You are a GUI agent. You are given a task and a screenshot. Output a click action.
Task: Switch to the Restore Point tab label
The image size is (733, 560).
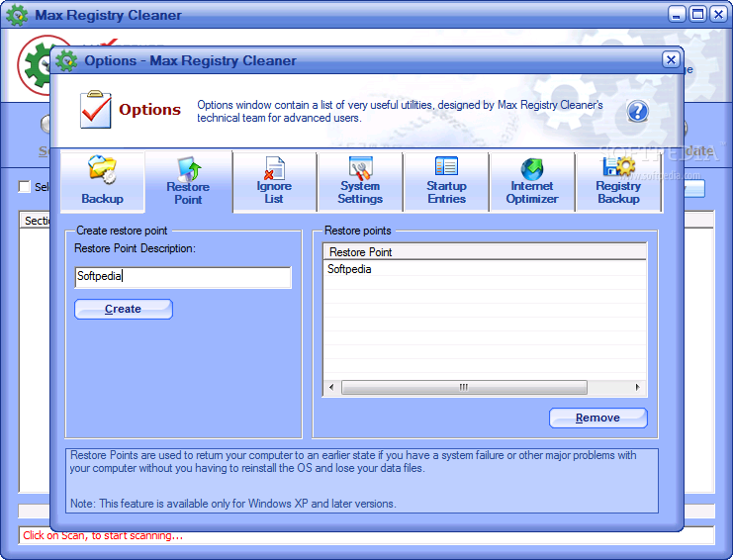click(x=188, y=193)
